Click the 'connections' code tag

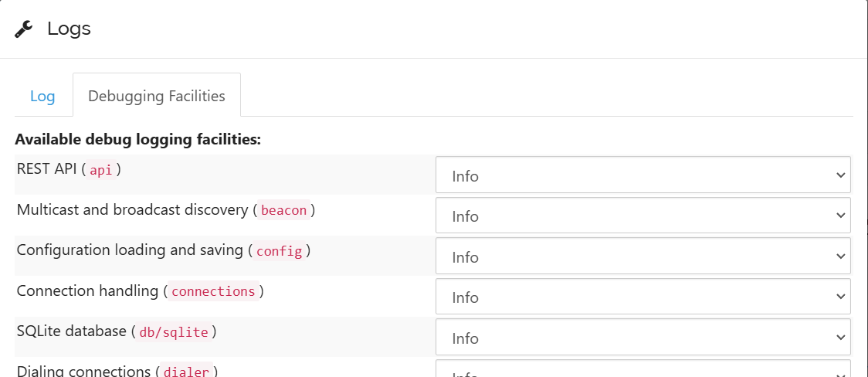point(213,291)
